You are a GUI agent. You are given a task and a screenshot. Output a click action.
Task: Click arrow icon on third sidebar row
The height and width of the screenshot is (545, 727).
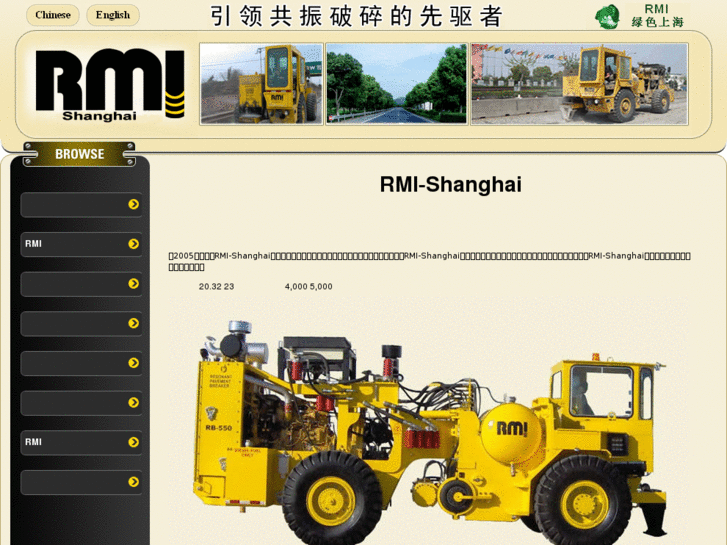pos(134,283)
